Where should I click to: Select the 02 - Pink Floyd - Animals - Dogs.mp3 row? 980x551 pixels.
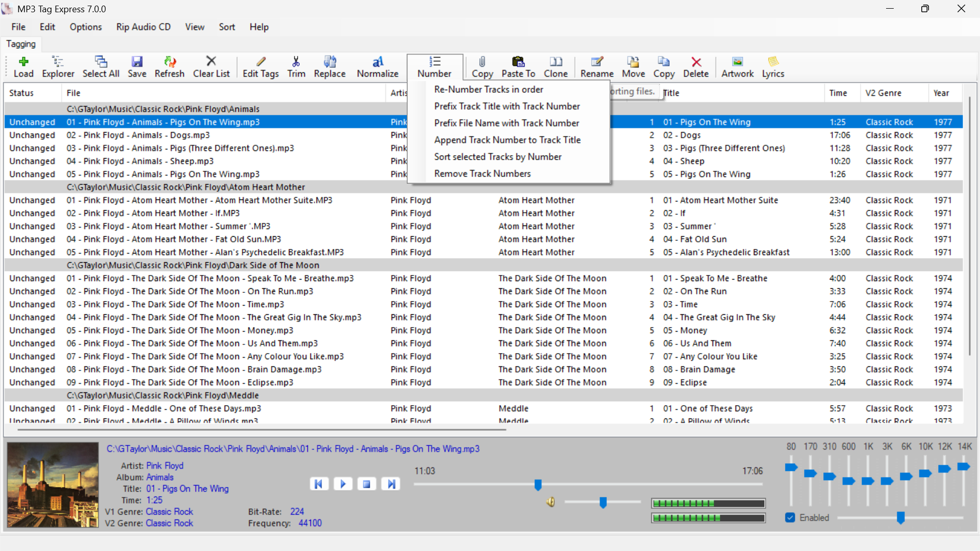pos(483,135)
